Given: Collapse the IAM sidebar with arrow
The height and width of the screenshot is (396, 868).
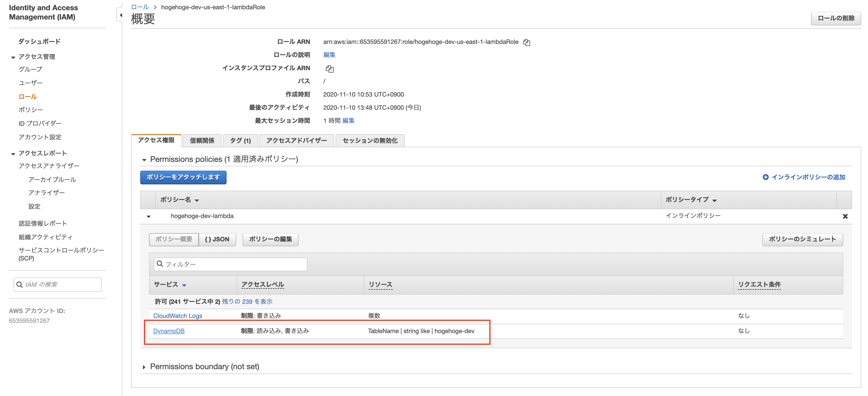Looking at the screenshot, I should click(121, 15).
